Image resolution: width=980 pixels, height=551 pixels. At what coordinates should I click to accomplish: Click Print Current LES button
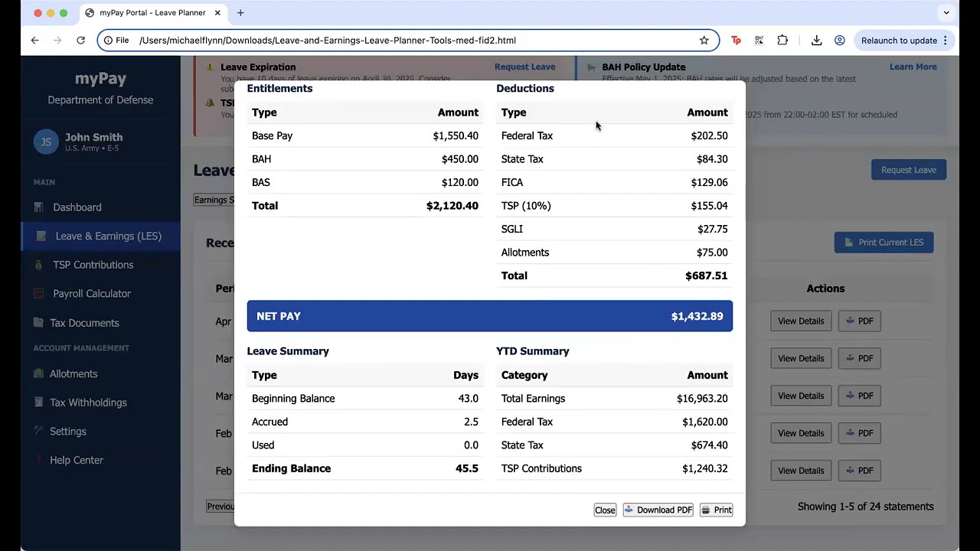pyautogui.click(x=884, y=243)
